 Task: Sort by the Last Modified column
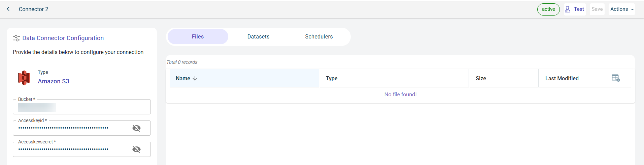(x=562, y=78)
